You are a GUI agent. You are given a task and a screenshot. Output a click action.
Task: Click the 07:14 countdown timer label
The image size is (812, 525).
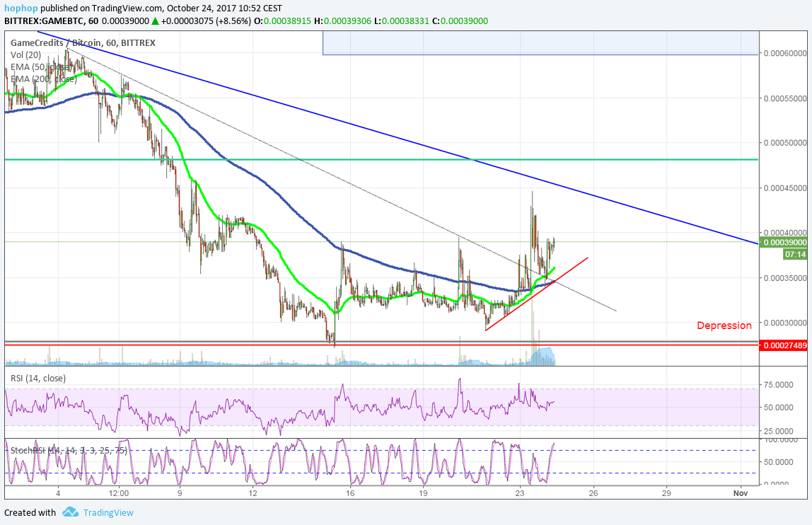795,255
